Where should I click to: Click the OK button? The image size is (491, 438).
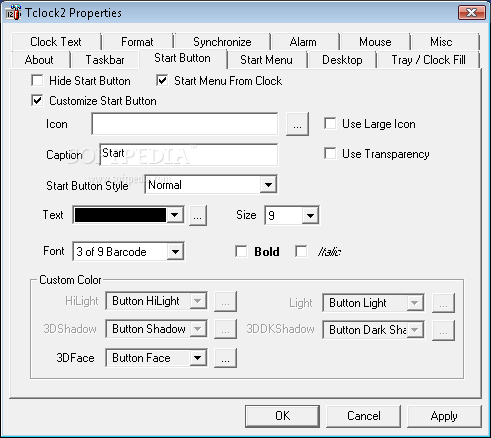[282, 416]
